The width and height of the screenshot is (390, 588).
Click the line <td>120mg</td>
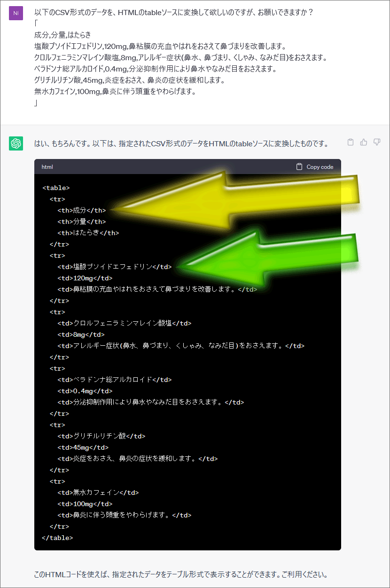(85, 278)
